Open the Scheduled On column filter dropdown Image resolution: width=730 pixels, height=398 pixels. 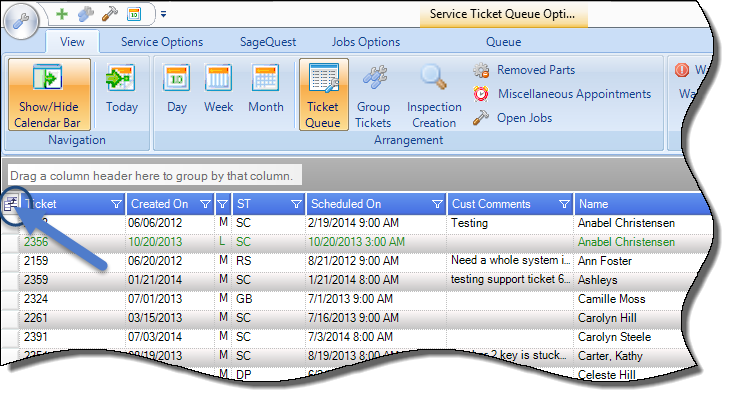click(x=437, y=204)
